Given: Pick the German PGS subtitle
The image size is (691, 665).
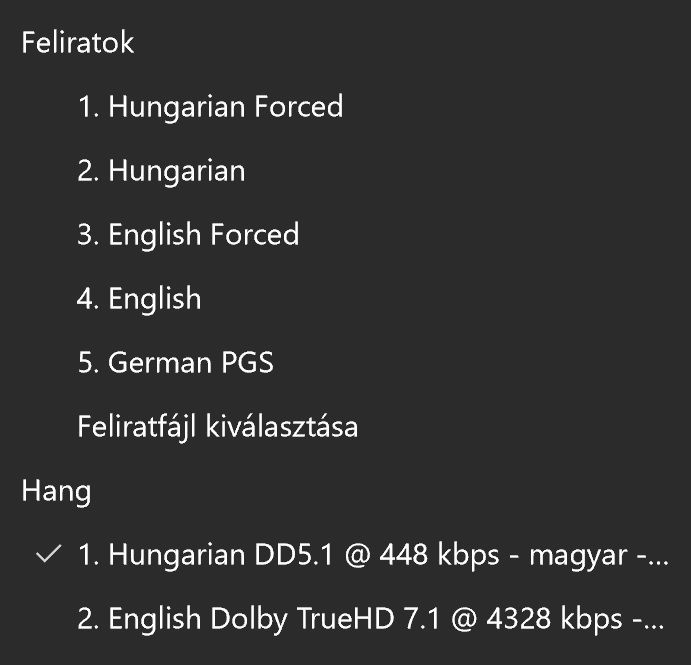Looking at the screenshot, I should (x=175, y=362).
